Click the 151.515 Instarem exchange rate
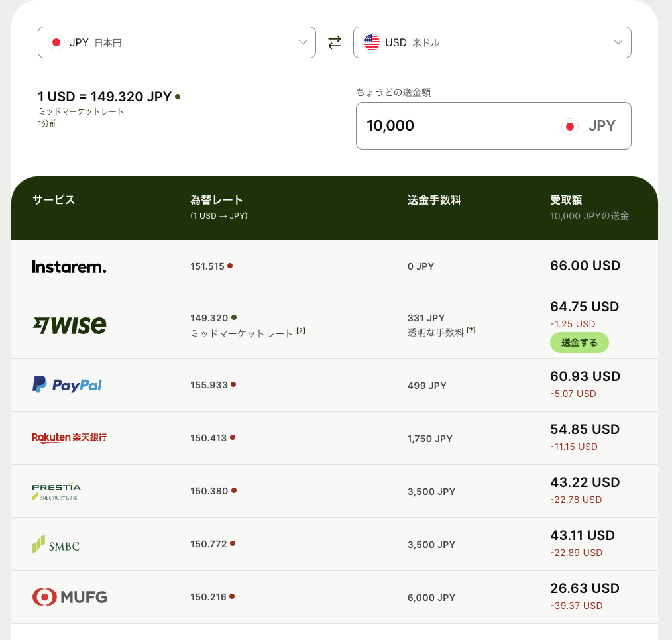Image resolution: width=672 pixels, height=640 pixels. tap(207, 266)
